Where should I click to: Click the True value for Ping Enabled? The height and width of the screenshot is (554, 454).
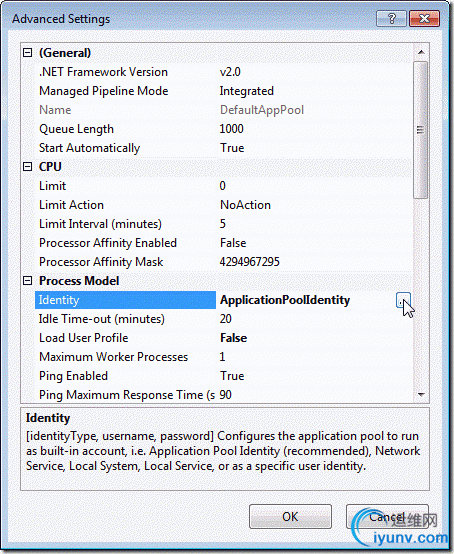pyautogui.click(x=232, y=376)
